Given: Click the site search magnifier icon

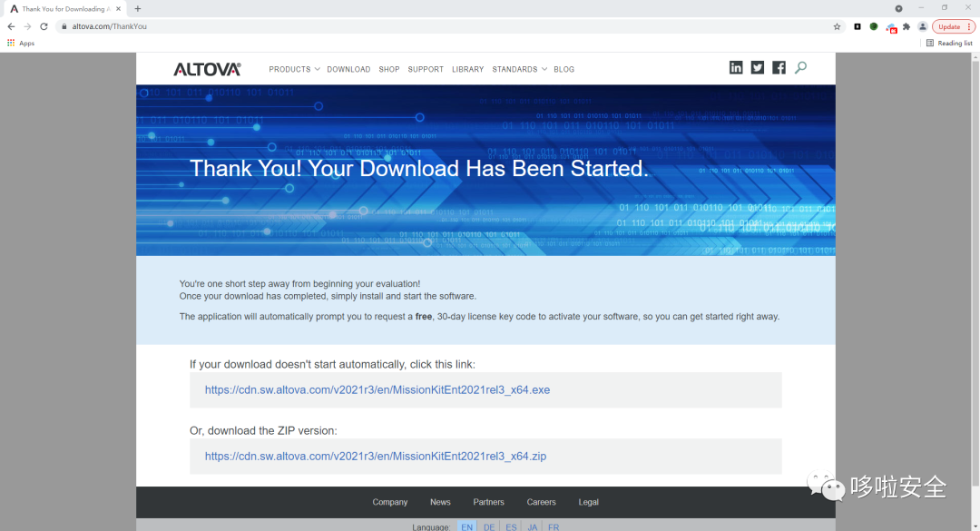Looking at the screenshot, I should (x=800, y=67).
